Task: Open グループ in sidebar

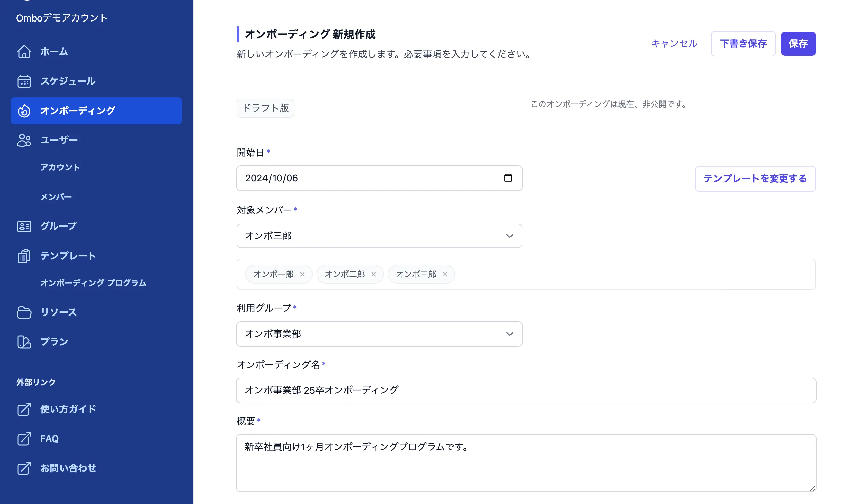Action: [x=96, y=226]
